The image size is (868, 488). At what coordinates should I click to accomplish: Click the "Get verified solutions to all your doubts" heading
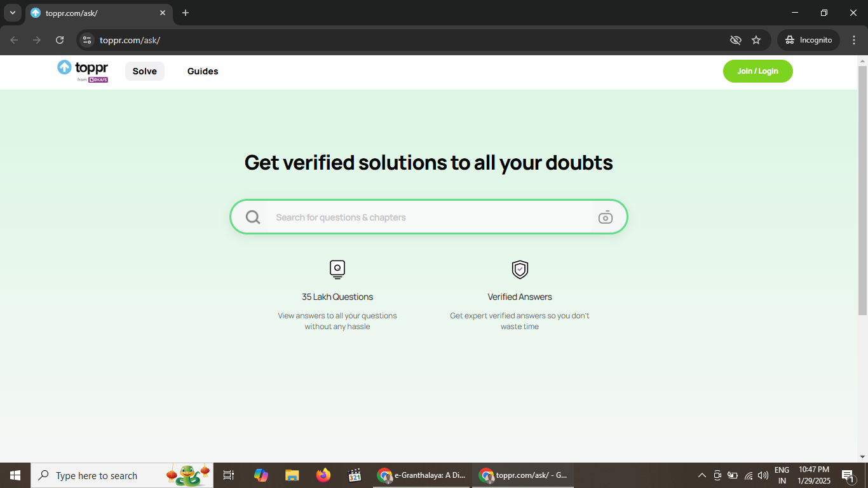pos(429,163)
